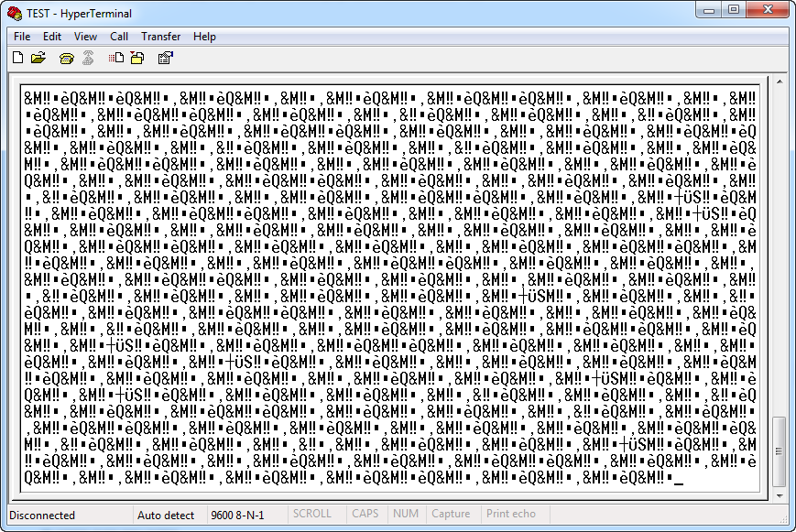This screenshot has height=532, width=796.
Task: Click the NUM status indicator
Action: pos(406,514)
